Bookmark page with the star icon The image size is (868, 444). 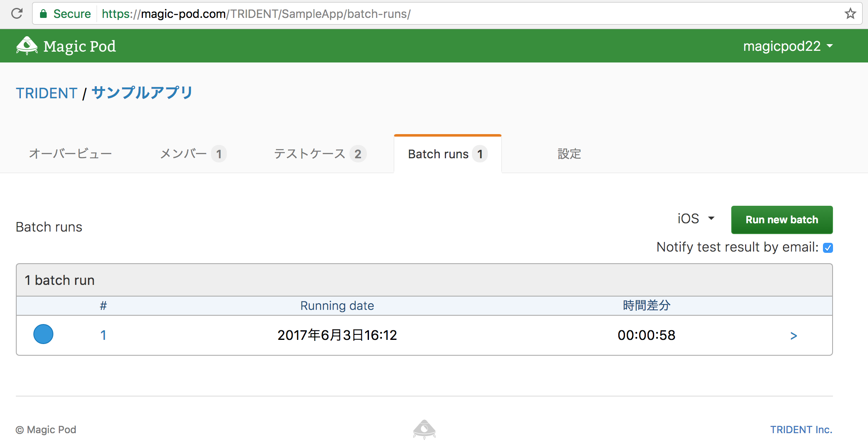point(850,14)
